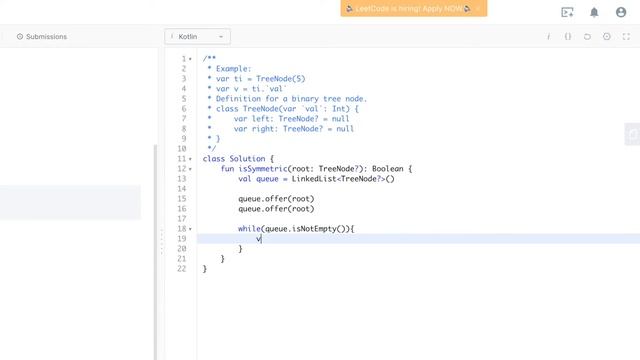The width and height of the screenshot is (640, 360).
Task: Click line number 22 in gutter
Action: coord(182,269)
